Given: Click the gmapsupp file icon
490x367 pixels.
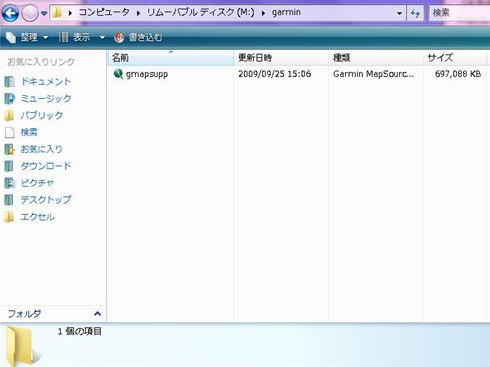Looking at the screenshot, I should (118, 74).
